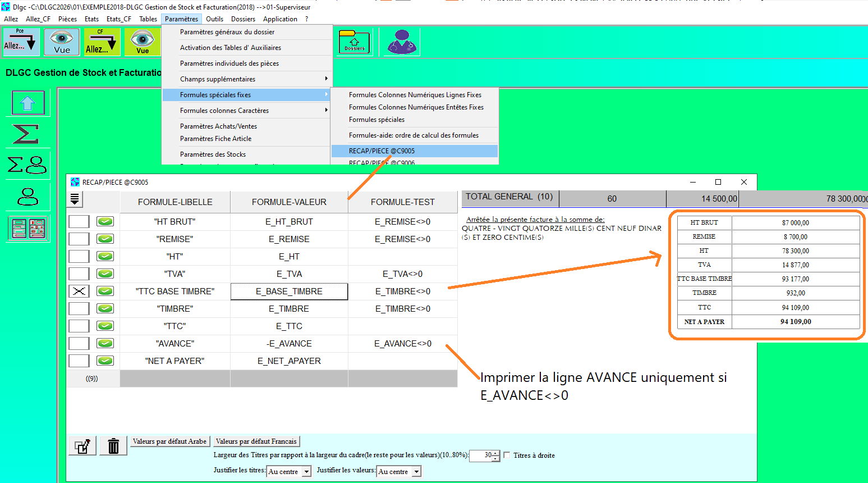
Task: Click the supervisor user icon in toolbar
Action: [402, 42]
